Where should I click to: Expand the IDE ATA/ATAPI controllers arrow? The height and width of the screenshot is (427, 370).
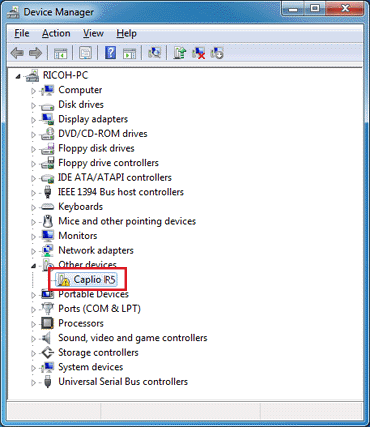click(x=33, y=178)
